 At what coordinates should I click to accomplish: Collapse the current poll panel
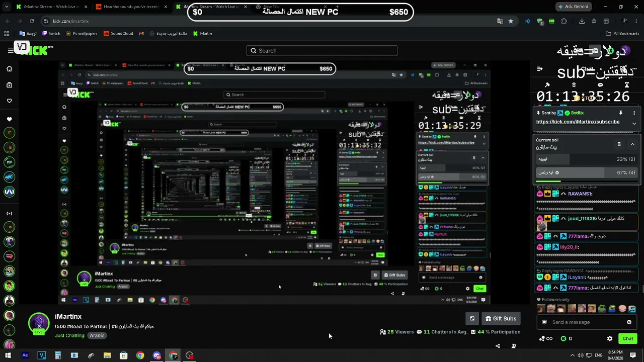coord(632,144)
